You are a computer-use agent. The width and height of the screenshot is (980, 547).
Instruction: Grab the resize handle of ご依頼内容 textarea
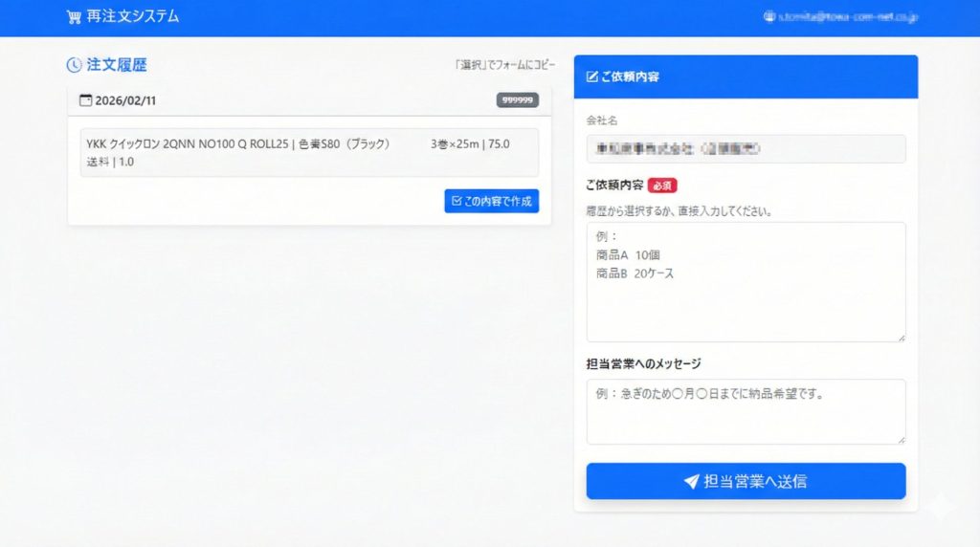coord(901,337)
